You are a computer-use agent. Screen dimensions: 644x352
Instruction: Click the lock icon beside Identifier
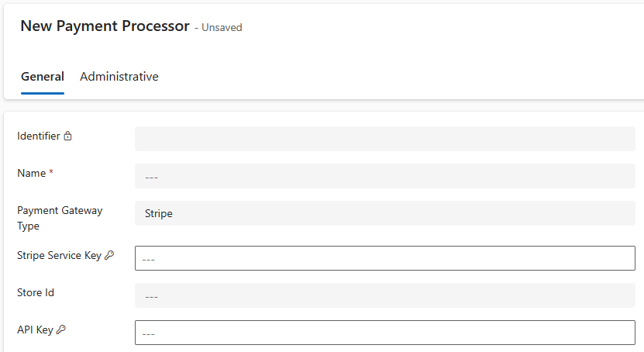pyautogui.click(x=67, y=136)
